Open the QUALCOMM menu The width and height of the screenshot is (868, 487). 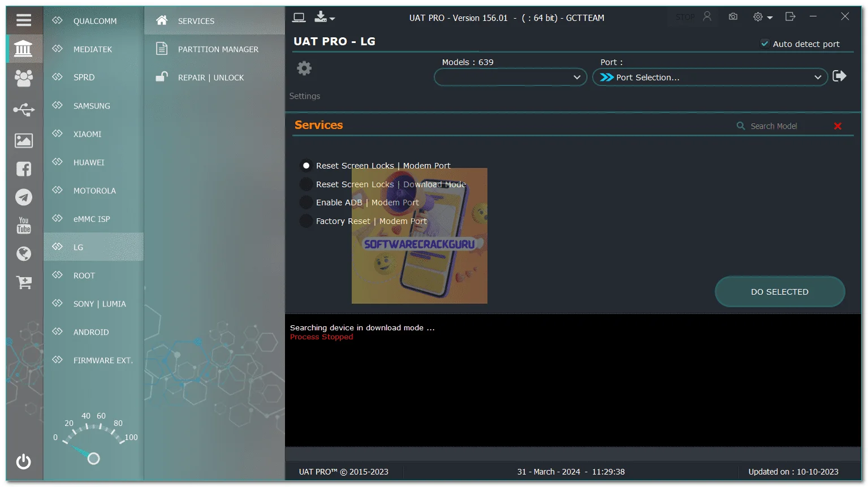pos(94,21)
